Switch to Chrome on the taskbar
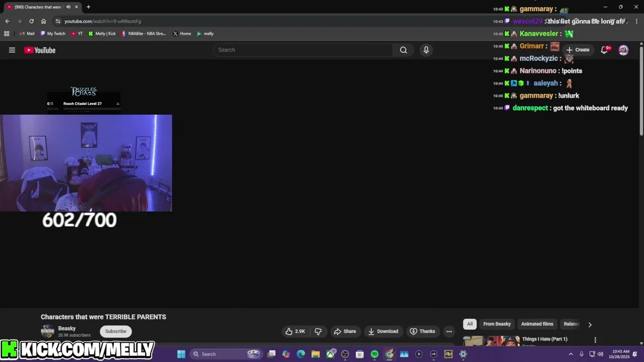 (x=389, y=354)
